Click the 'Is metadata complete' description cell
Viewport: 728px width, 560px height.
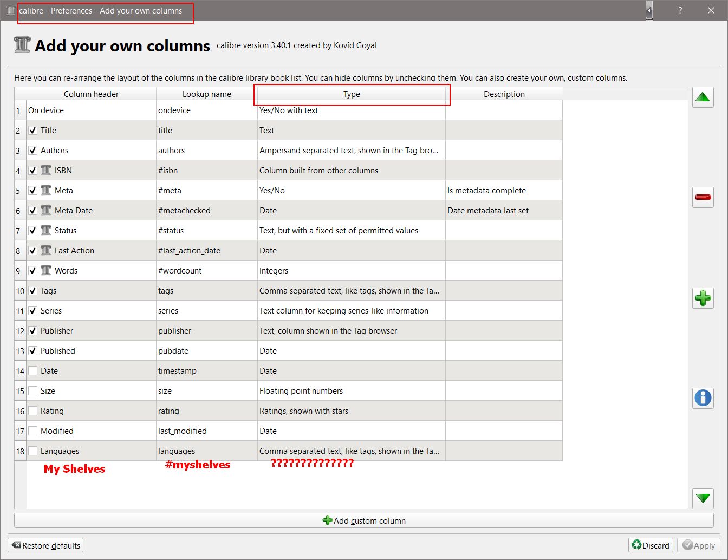pos(504,191)
